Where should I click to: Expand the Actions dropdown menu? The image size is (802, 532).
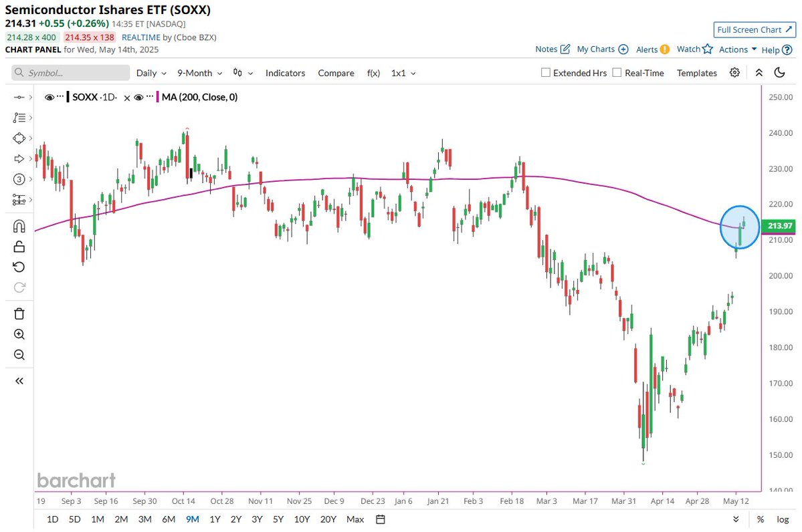(x=738, y=49)
